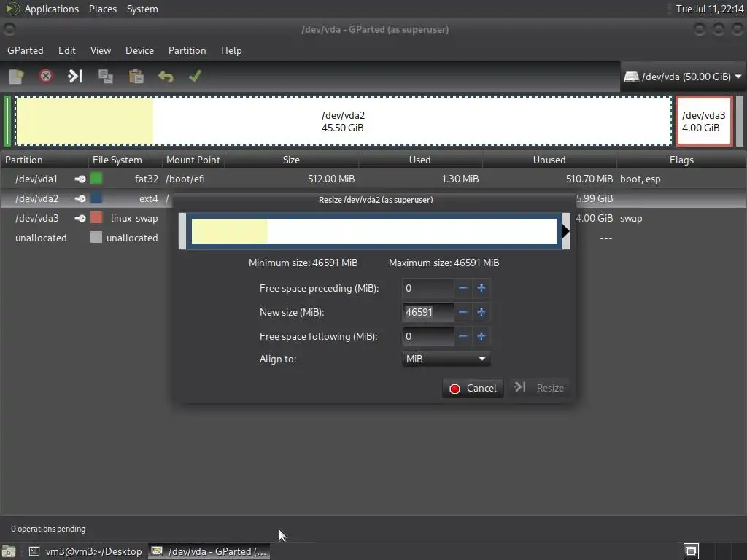Viewport: 747px width, 560px height.
Task: Grab the left resize handle in dialog
Action: (182, 231)
